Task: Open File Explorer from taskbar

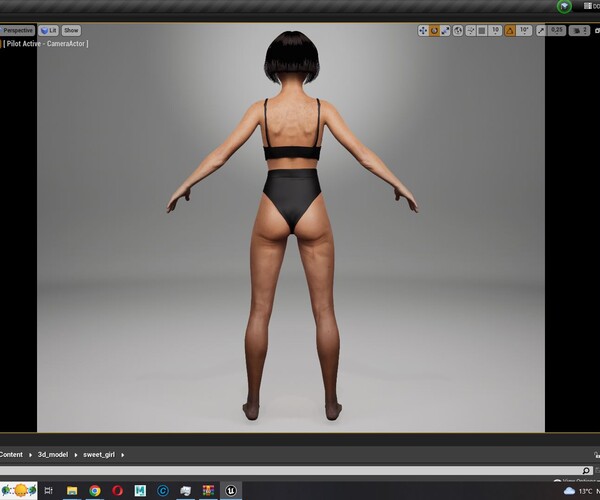Action: (x=72, y=490)
